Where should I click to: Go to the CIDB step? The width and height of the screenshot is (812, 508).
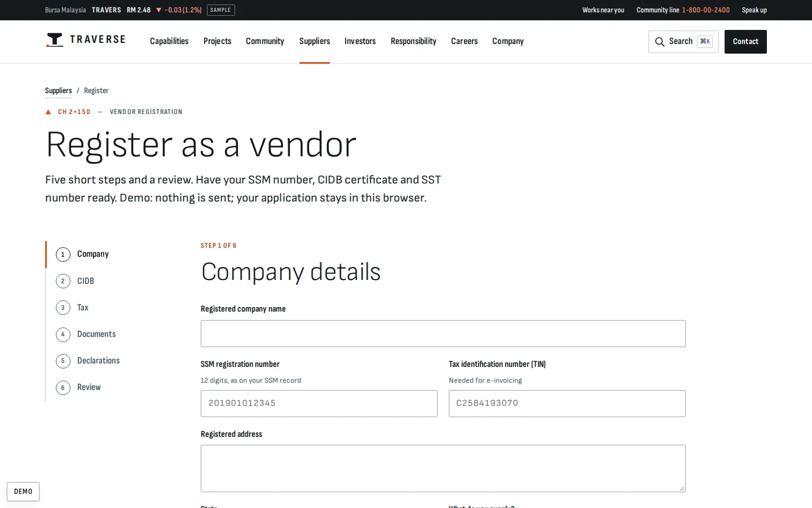86,281
